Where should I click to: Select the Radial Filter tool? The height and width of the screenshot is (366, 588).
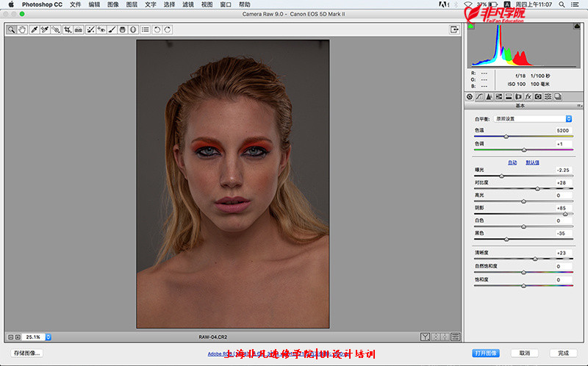(133, 29)
